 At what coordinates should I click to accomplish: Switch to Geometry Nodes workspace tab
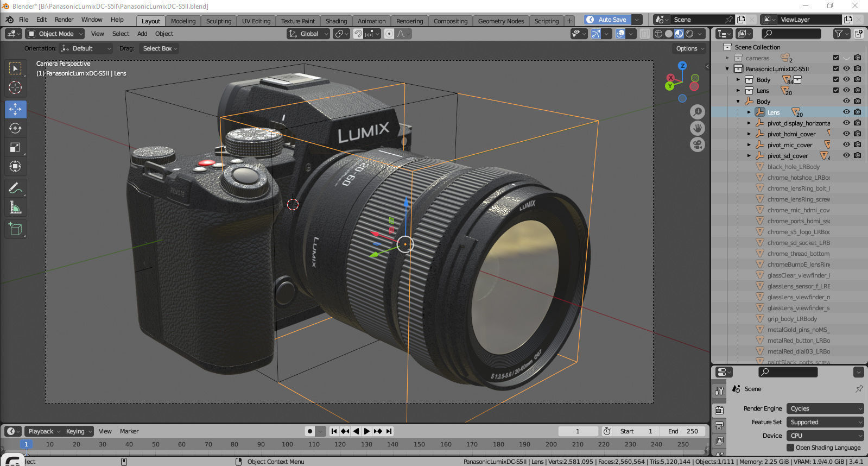click(501, 21)
